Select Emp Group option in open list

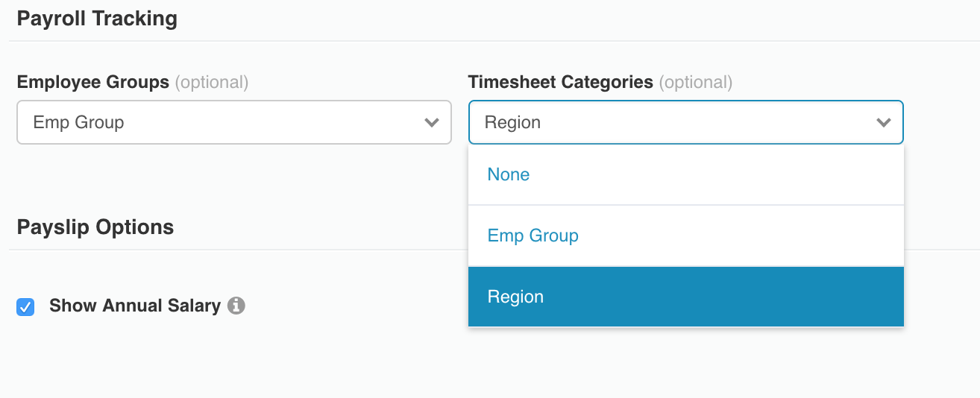point(533,236)
